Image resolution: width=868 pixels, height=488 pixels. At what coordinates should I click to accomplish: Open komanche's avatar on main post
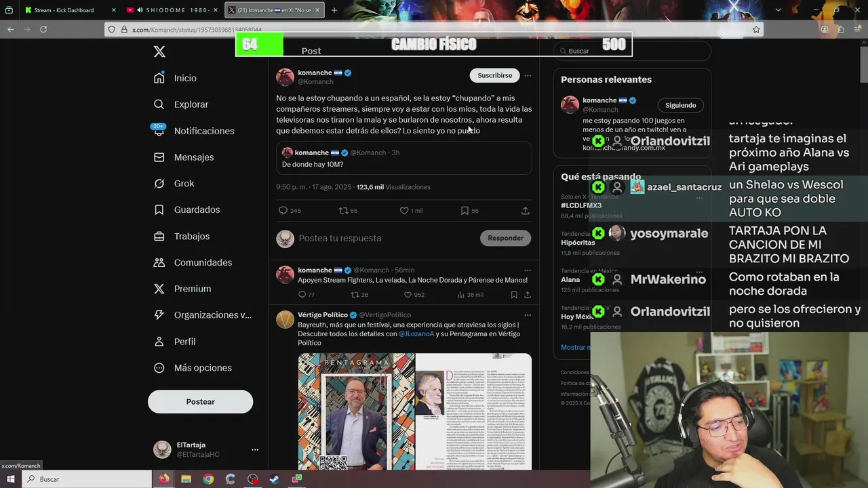(285, 77)
